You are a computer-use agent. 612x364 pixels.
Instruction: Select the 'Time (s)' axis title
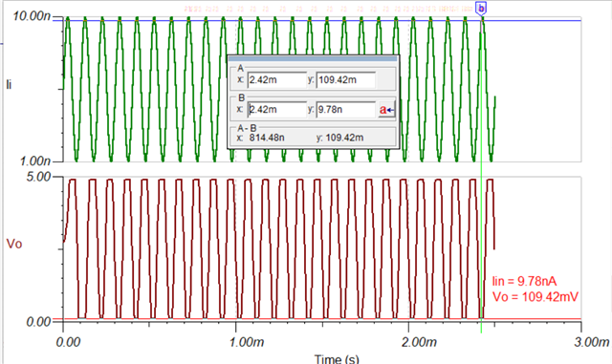point(337,358)
